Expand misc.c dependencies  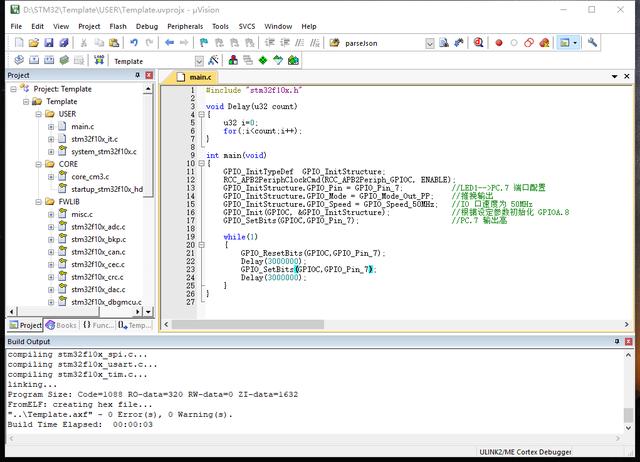(x=51, y=214)
